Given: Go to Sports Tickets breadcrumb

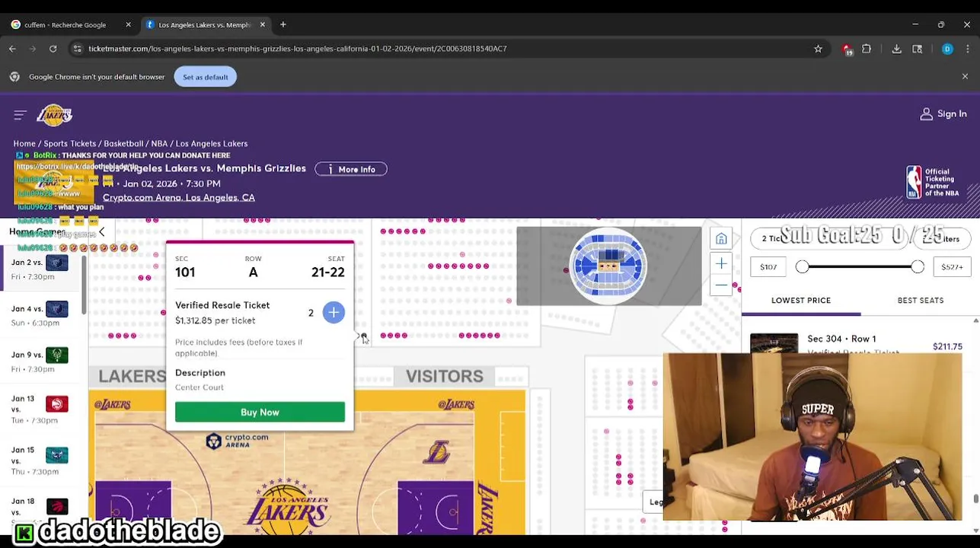Looking at the screenshot, I should coord(69,144).
